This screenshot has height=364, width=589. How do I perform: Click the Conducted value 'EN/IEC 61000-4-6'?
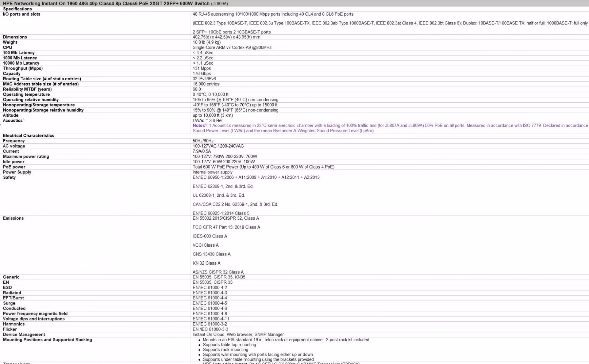tap(210, 309)
